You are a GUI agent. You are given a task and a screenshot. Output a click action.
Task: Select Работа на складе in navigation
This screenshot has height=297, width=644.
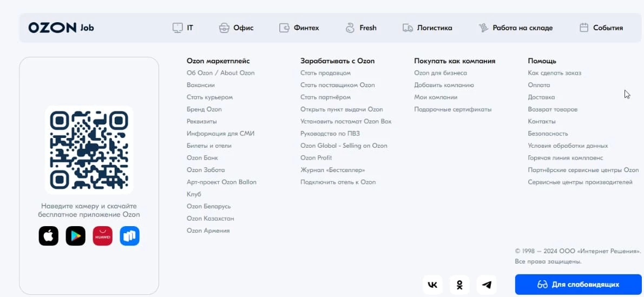tap(516, 28)
